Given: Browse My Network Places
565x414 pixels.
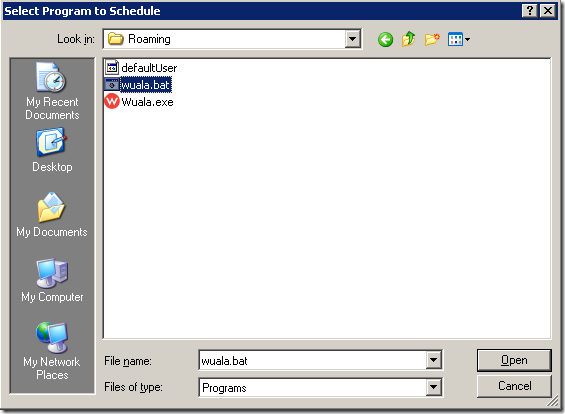Looking at the screenshot, I should tap(52, 351).
